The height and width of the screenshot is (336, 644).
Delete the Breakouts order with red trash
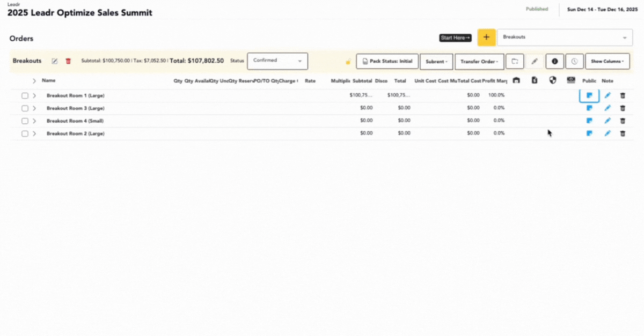(x=68, y=61)
